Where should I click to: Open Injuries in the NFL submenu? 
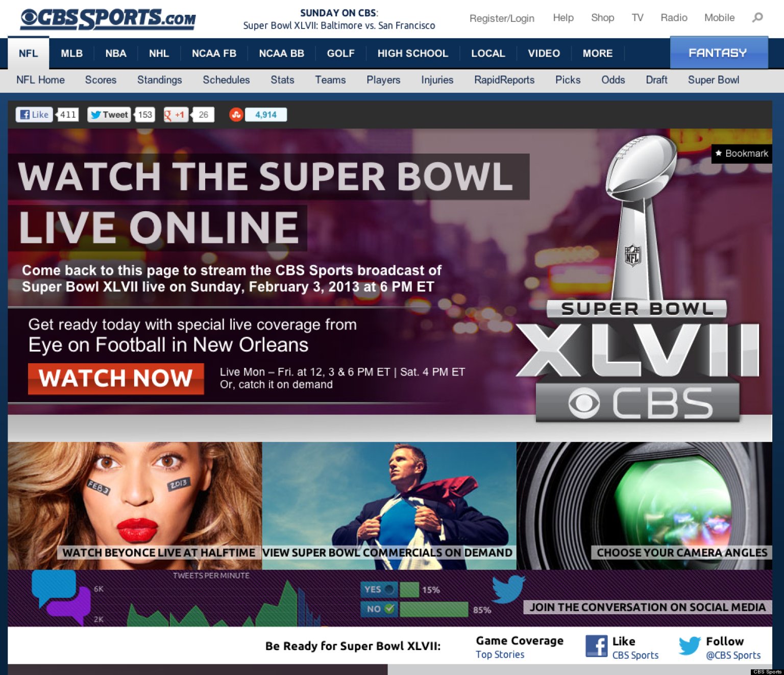click(437, 80)
